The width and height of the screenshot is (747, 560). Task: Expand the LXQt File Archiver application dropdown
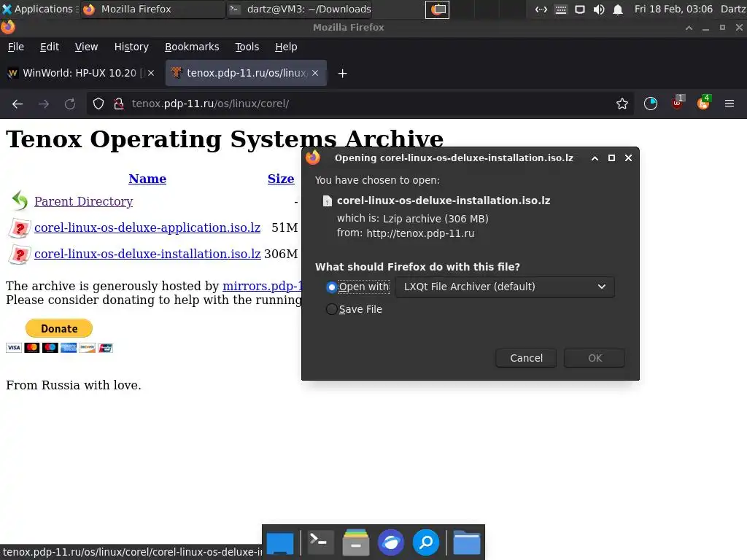tap(505, 287)
